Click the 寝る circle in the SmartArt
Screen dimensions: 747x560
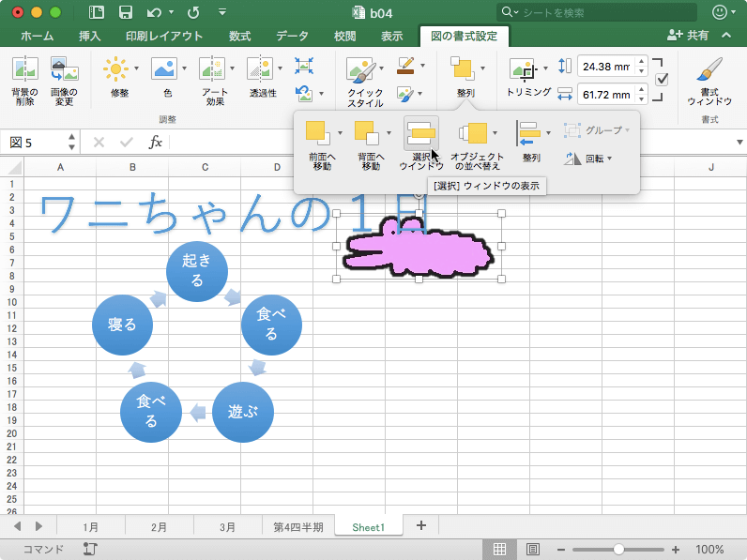tap(122, 325)
